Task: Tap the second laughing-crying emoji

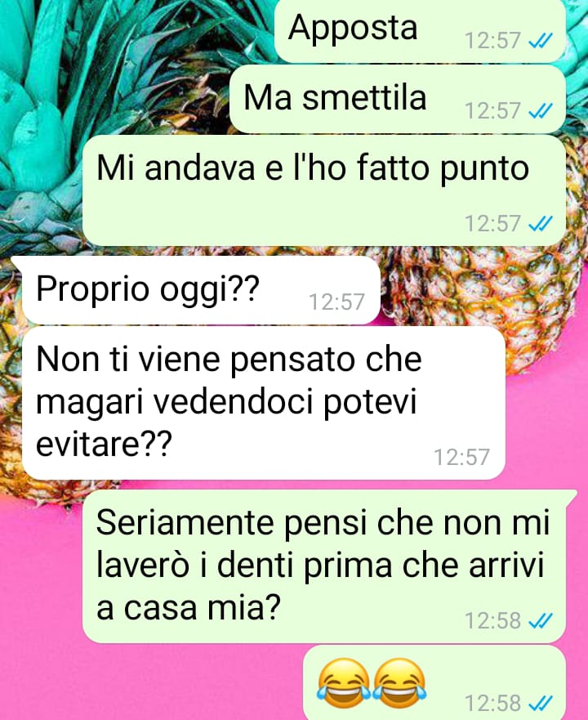Action: point(400,682)
